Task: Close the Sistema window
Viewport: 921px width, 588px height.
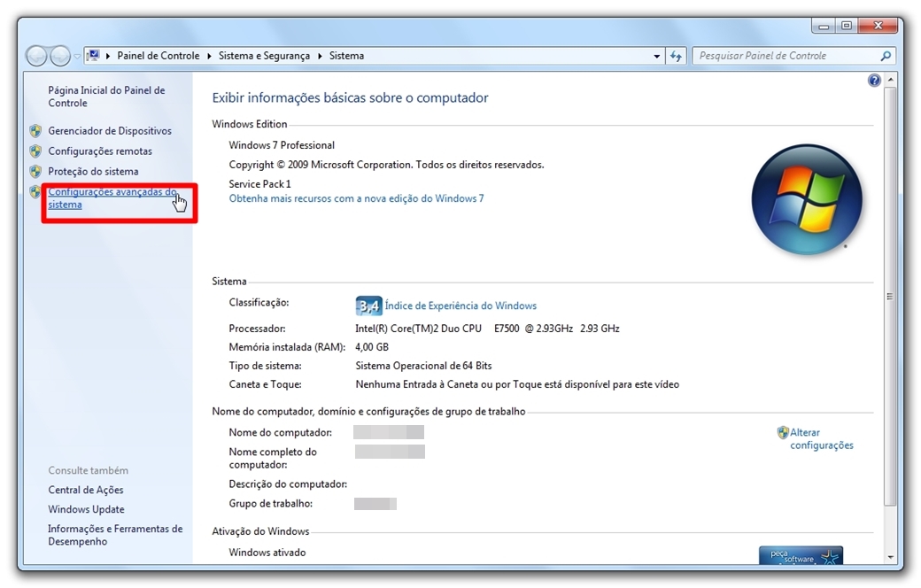Action: (x=878, y=26)
